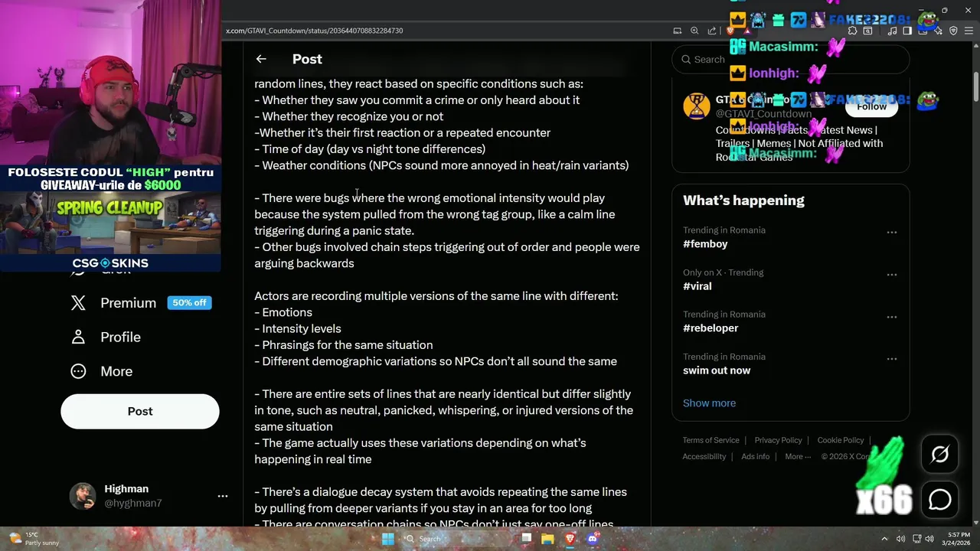980x551 pixels.
Task: Open Premium from the X sidebar
Action: 128,303
